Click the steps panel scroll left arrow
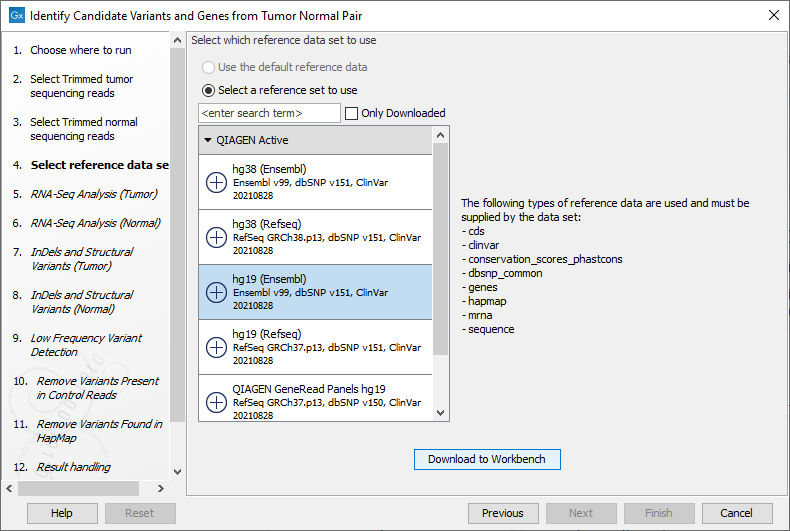 [x=9, y=488]
